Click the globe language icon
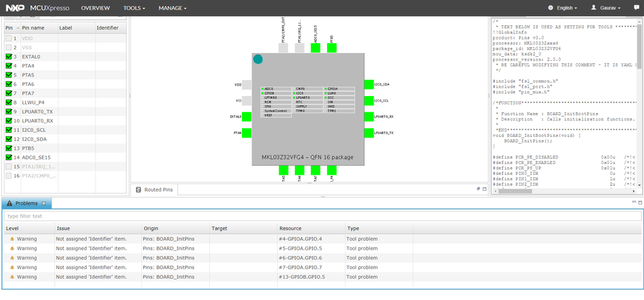 coord(551,8)
